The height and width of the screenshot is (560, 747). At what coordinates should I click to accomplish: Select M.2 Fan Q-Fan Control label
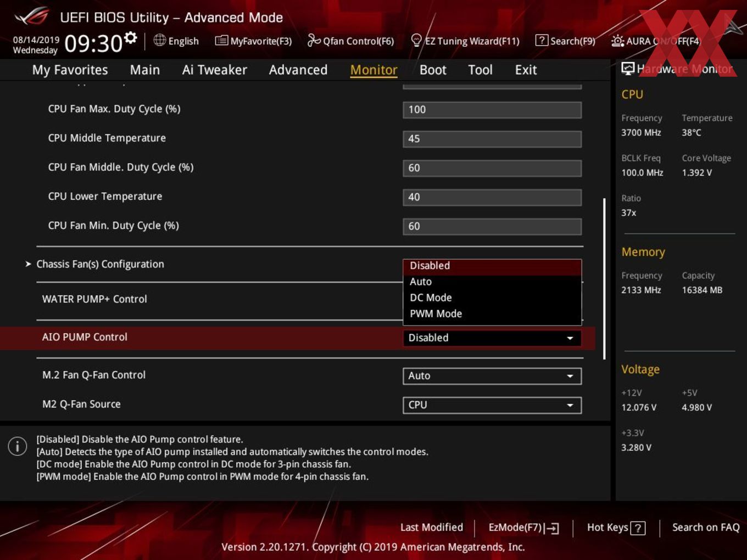point(94,375)
